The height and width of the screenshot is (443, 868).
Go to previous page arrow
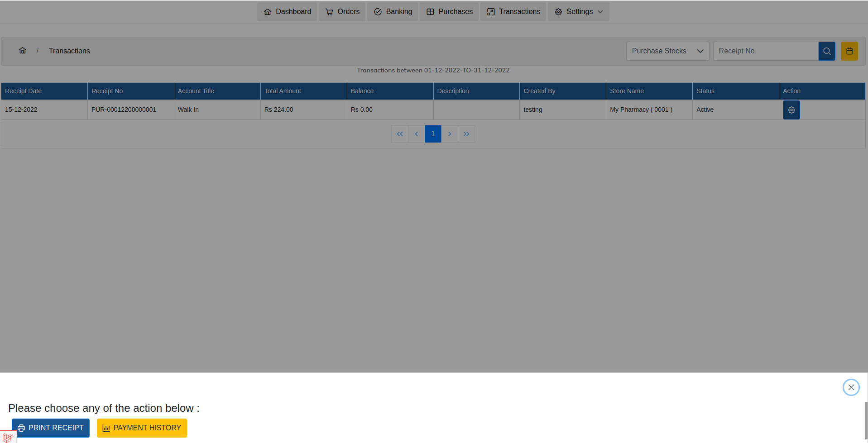416,134
